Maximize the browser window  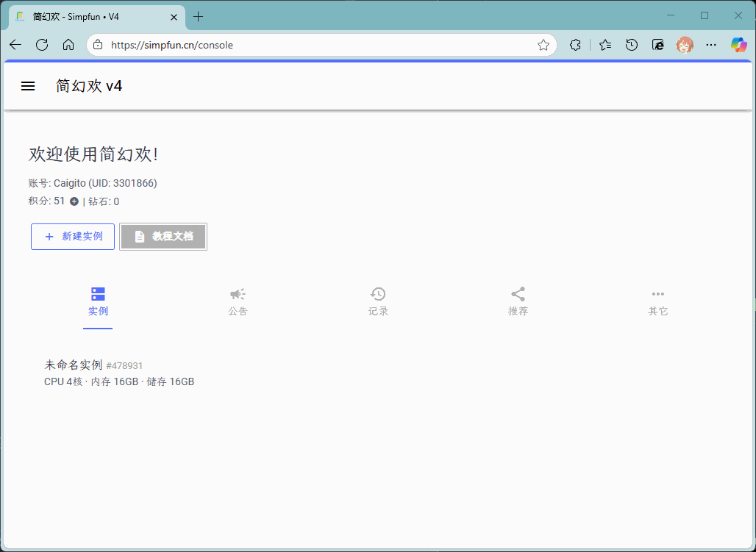click(x=705, y=15)
